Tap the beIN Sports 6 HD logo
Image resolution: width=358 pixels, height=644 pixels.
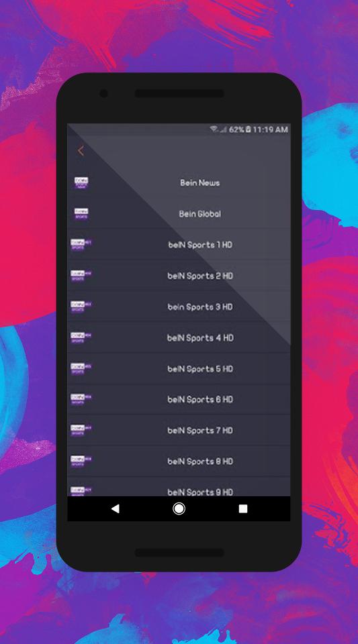81,400
